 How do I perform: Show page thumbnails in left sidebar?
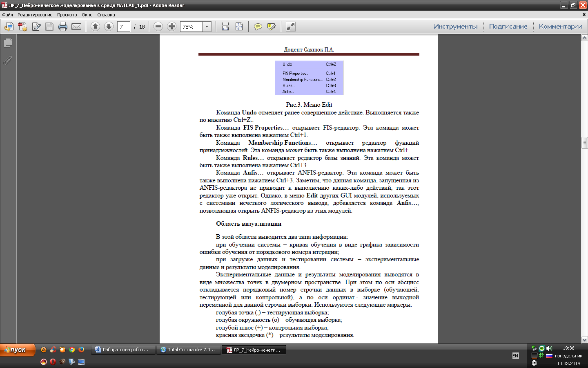[8, 43]
